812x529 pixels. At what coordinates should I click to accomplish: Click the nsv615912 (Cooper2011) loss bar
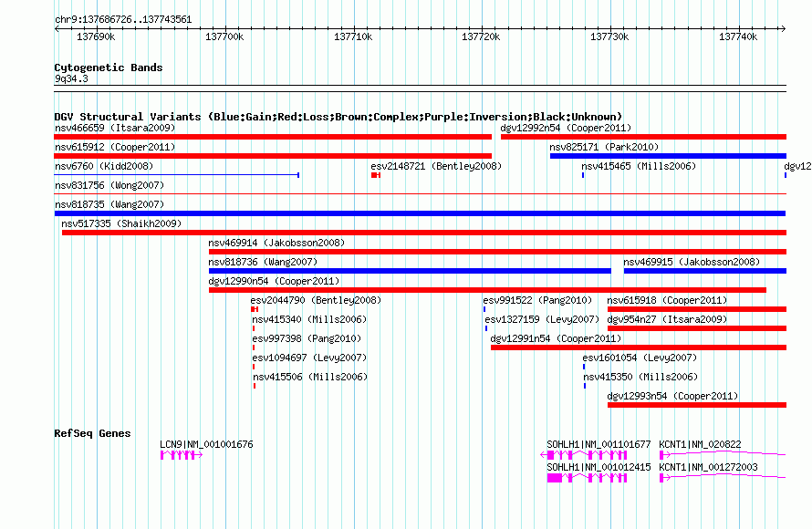click(x=273, y=156)
